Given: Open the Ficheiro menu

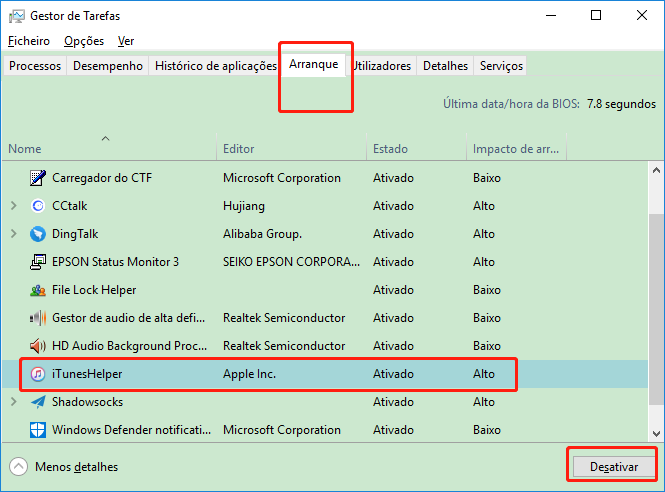Looking at the screenshot, I should pyautogui.click(x=29, y=41).
